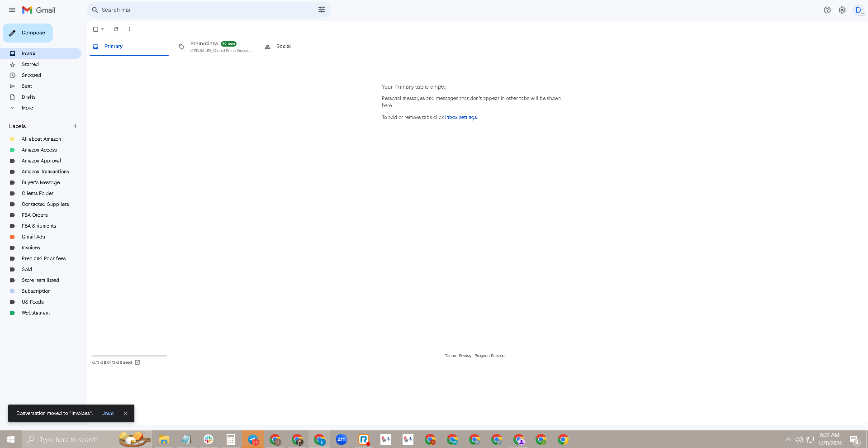Open the inbox settings link
This screenshot has height=448, width=868.
tap(461, 117)
